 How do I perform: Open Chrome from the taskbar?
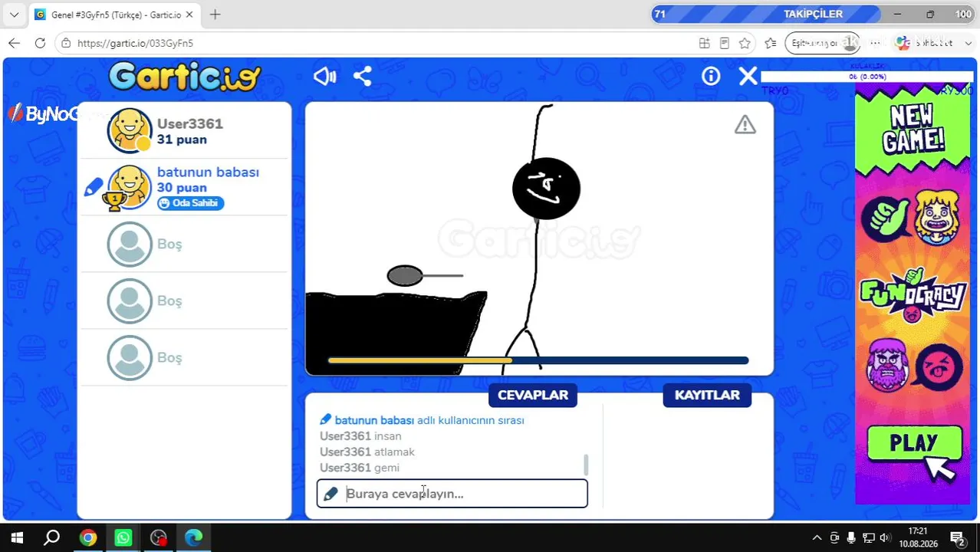point(88,538)
